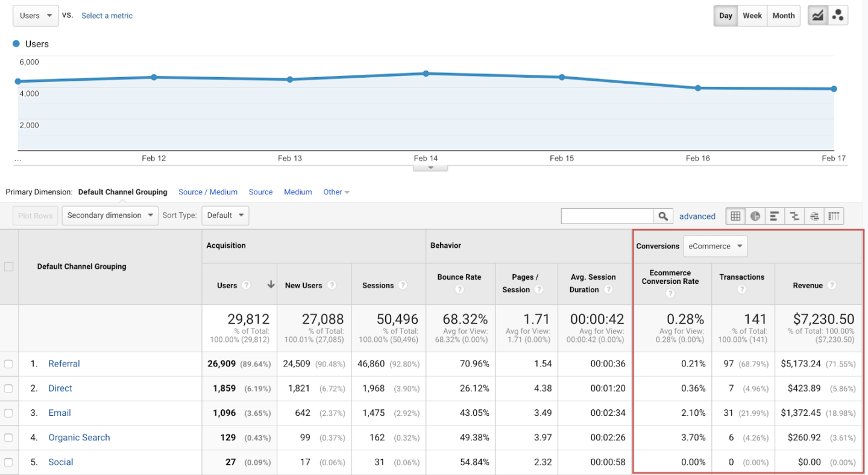868x475 pixels.
Task: Switch to the pivot table view
Action: [x=834, y=215]
